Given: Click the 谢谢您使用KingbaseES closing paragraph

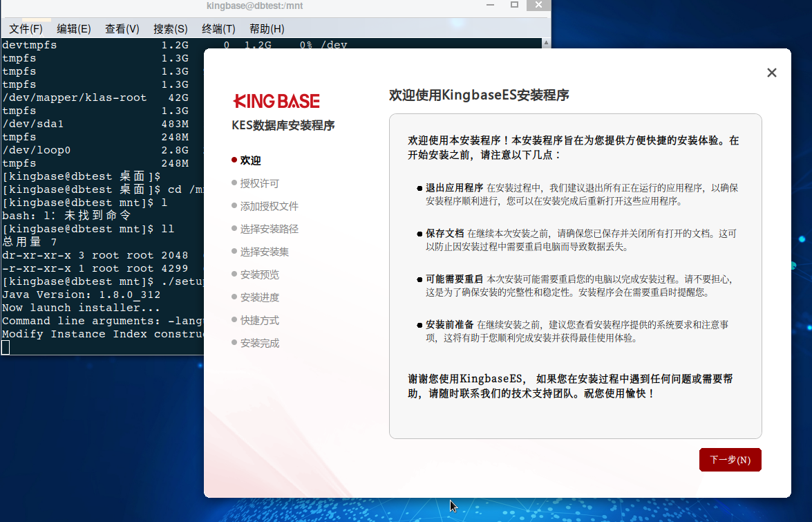Looking at the screenshot, I should tap(570, 386).
